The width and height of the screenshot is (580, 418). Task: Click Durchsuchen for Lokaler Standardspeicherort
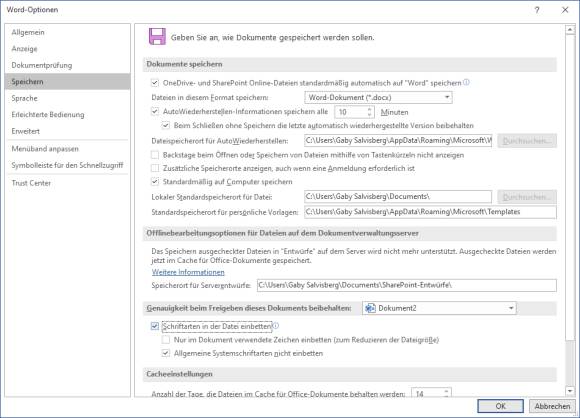(x=527, y=197)
